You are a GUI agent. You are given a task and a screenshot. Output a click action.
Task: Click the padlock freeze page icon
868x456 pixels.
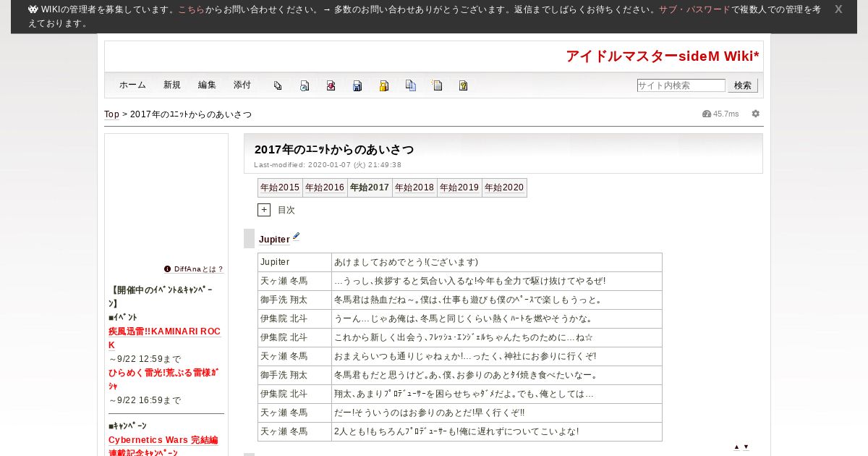coord(384,85)
